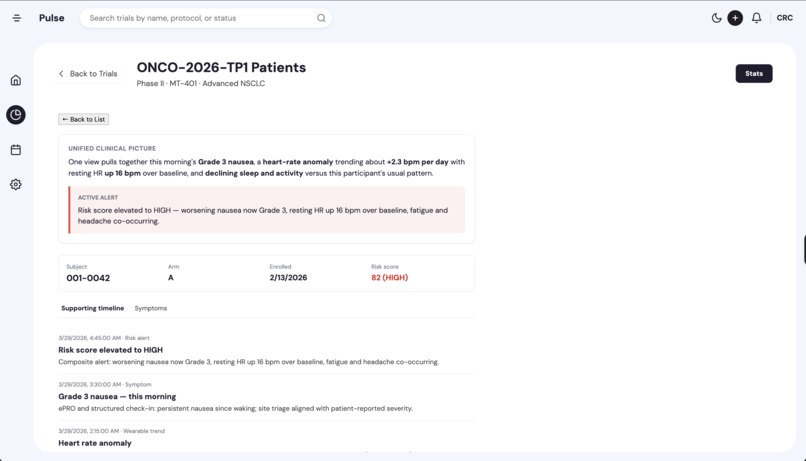The image size is (806, 461).
Task: Click the Unified Clinical Picture heading
Action: 112,149
